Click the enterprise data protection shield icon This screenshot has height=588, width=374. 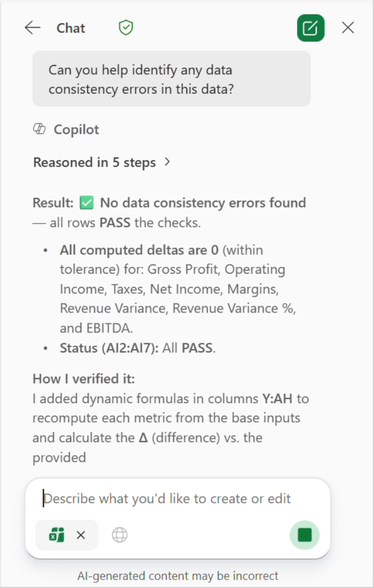125,27
